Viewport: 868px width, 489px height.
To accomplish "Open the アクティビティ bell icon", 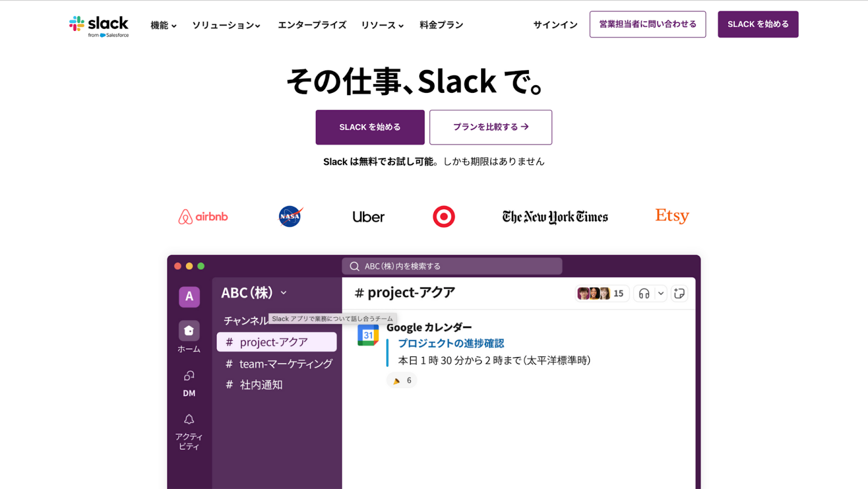I will click(189, 419).
